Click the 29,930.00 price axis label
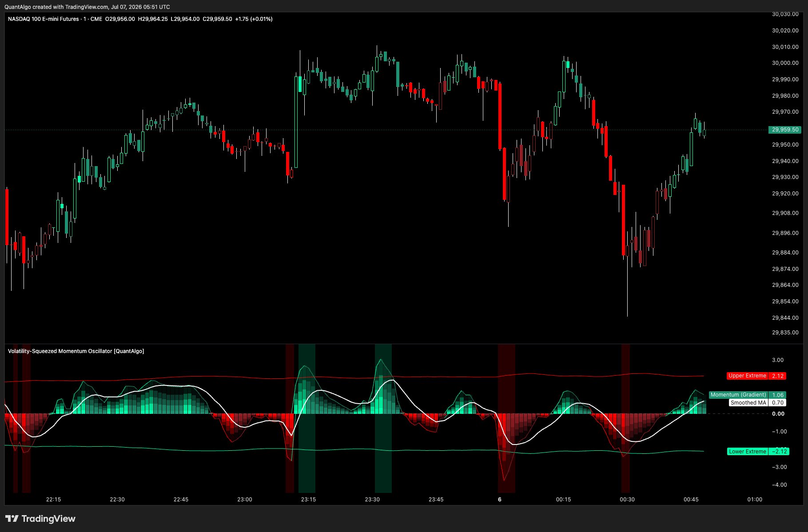The width and height of the screenshot is (808, 532). click(785, 177)
